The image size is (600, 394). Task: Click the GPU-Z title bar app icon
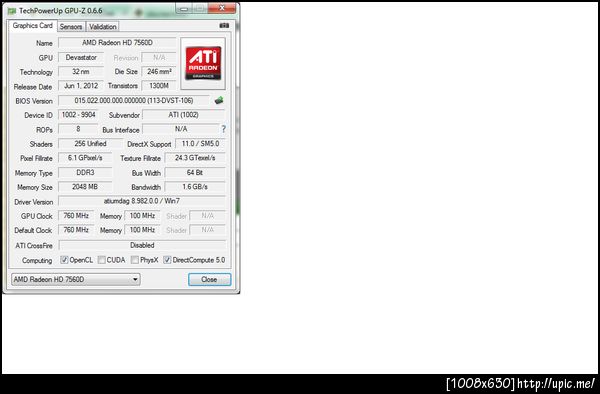click(x=12, y=11)
